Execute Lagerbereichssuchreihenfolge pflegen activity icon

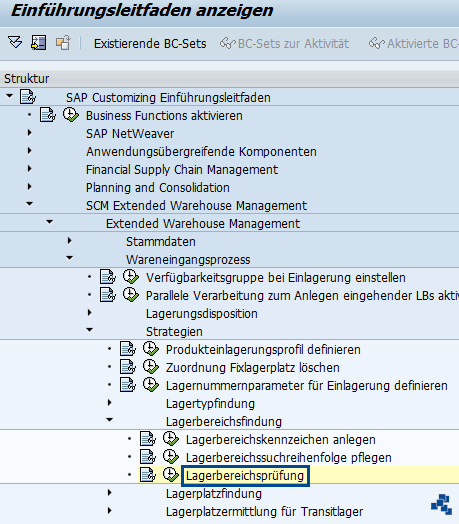171,457
